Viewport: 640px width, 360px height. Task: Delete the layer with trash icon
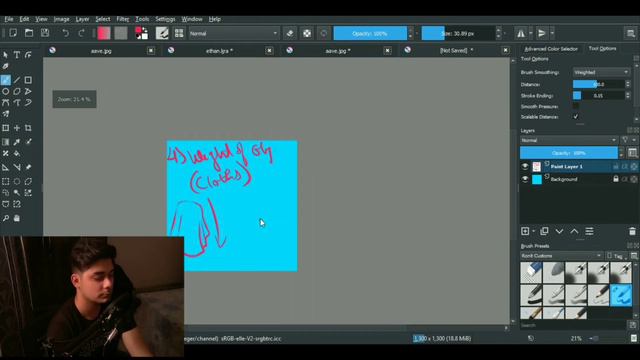point(632,231)
